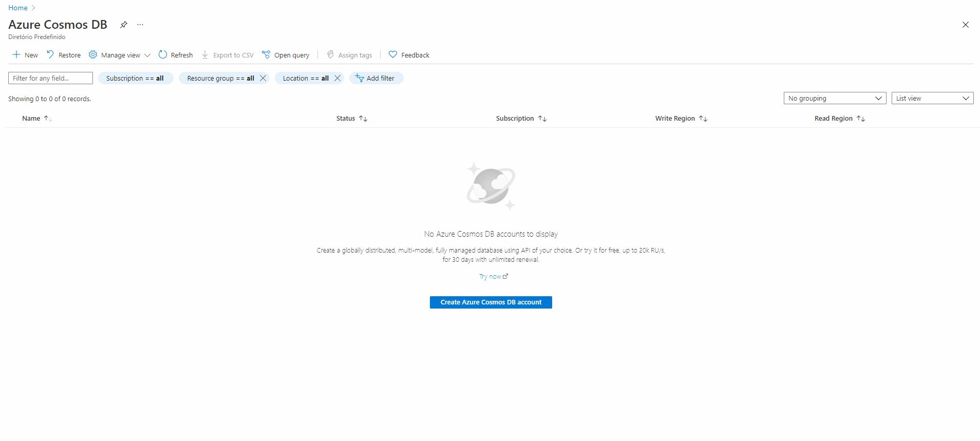
Task: Click Add filter button
Action: pos(376,78)
